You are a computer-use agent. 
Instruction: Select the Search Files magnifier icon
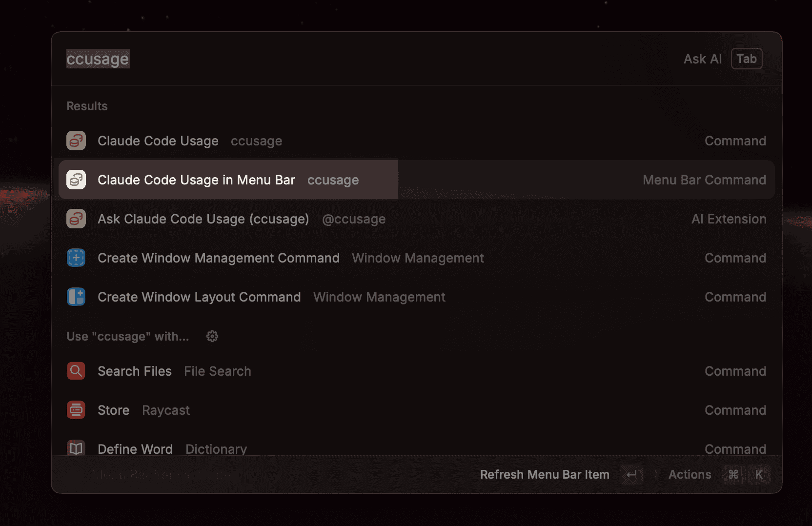[x=76, y=371]
